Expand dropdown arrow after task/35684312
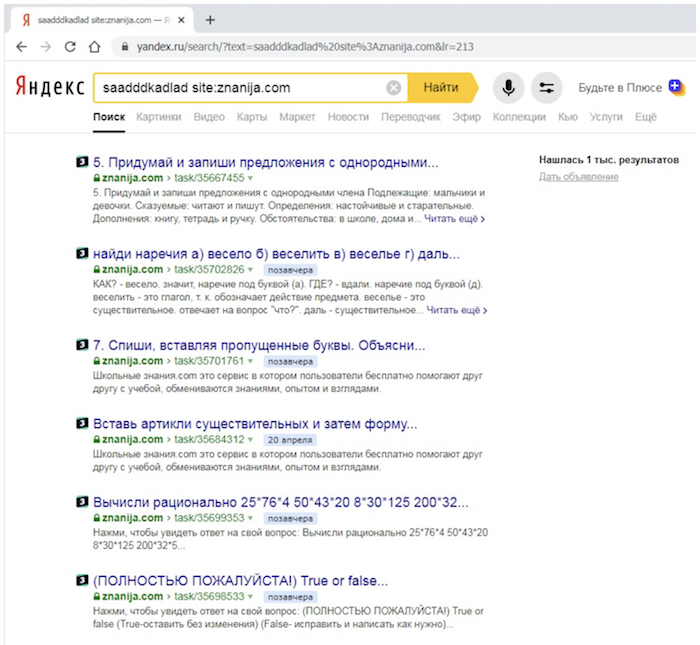The image size is (700, 645). pyautogui.click(x=250, y=440)
